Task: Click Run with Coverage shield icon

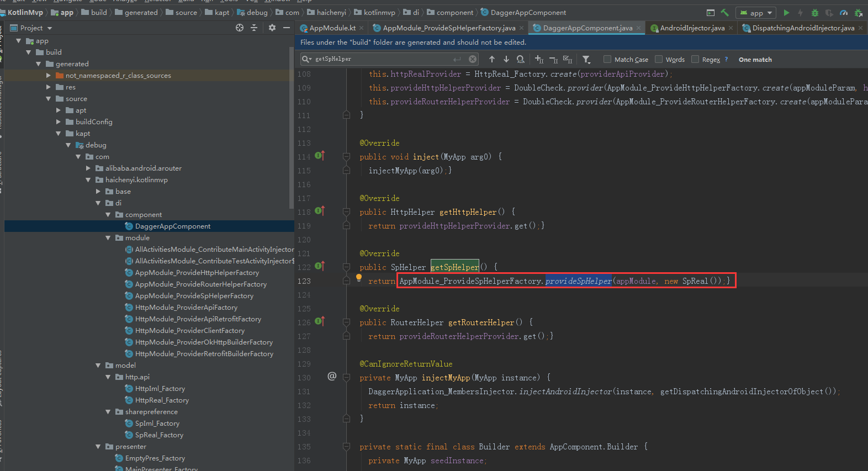Action: [x=829, y=12]
